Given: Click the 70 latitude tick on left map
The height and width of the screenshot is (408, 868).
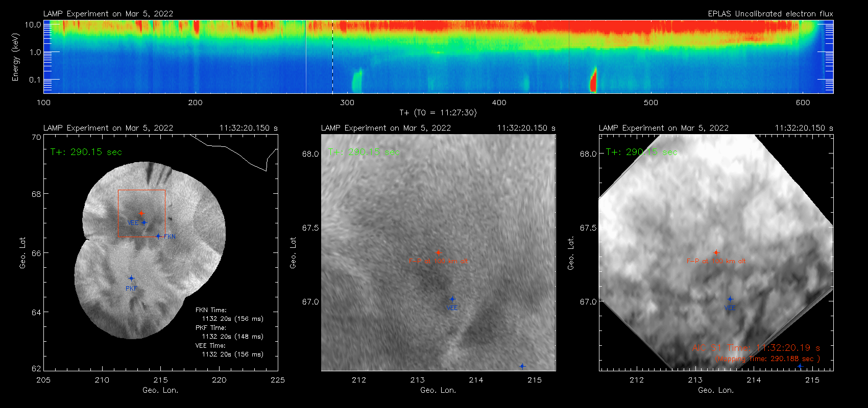Looking at the screenshot, I should coord(36,137).
